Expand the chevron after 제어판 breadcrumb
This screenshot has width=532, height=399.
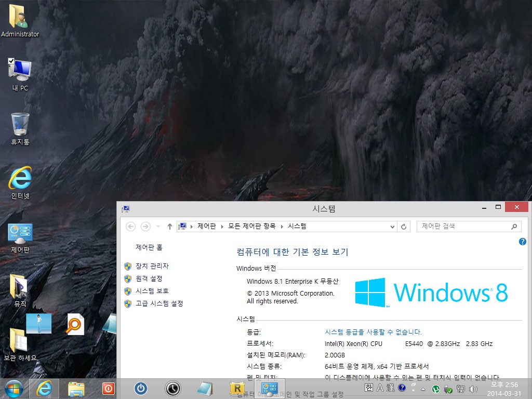coord(222,227)
